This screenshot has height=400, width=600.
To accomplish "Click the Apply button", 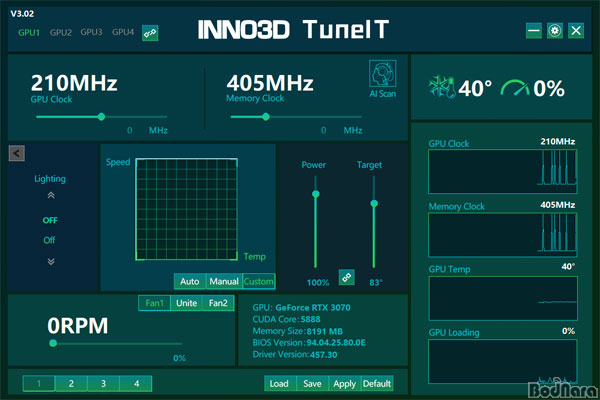I will pyautogui.click(x=344, y=384).
